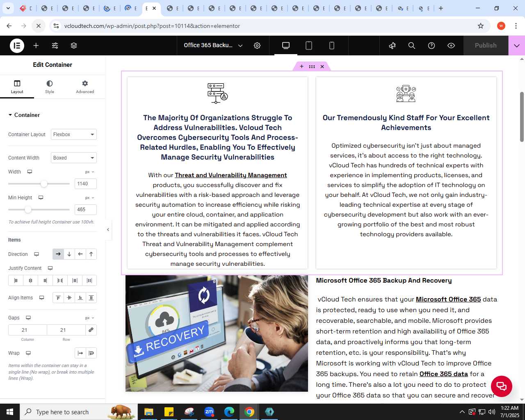Image resolution: width=525 pixels, height=420 pixels.
Task: Click the Add Element plus icon
Action: click(36, 46)
